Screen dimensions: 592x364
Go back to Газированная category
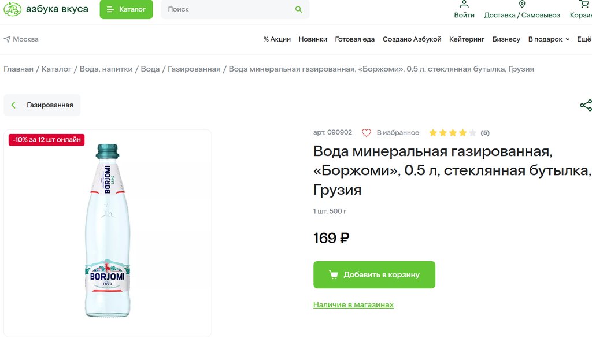(42, 105)
